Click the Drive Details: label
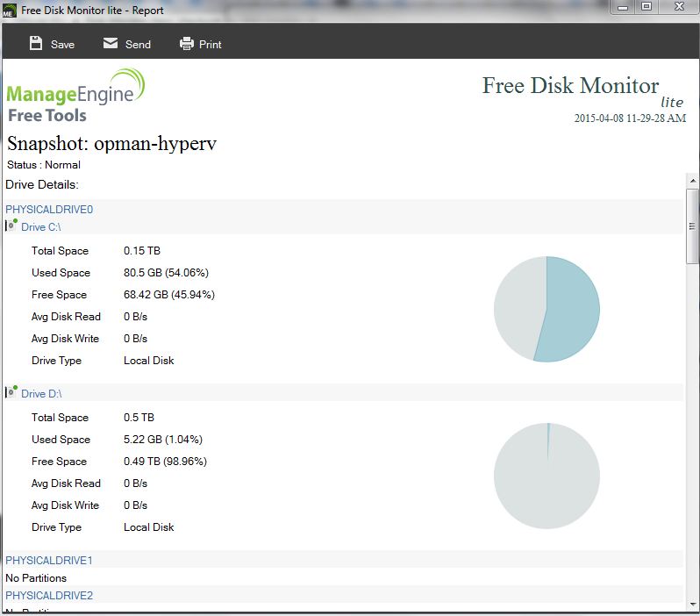700x616 pixels. click(42, 184)
